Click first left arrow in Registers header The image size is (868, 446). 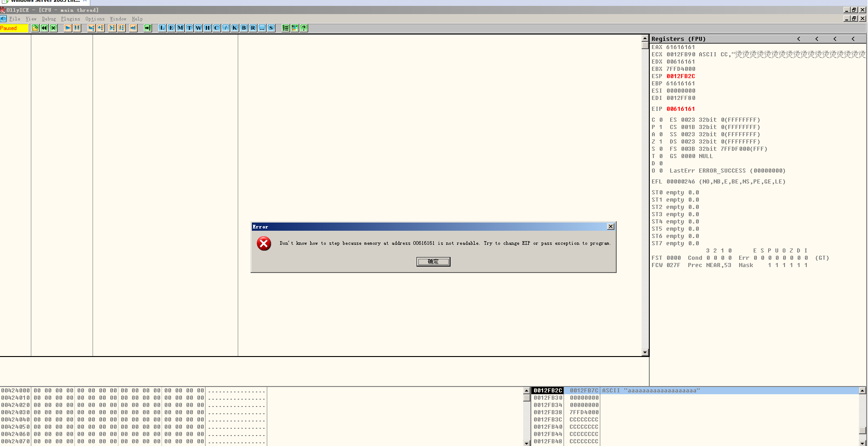pos(799,39)
